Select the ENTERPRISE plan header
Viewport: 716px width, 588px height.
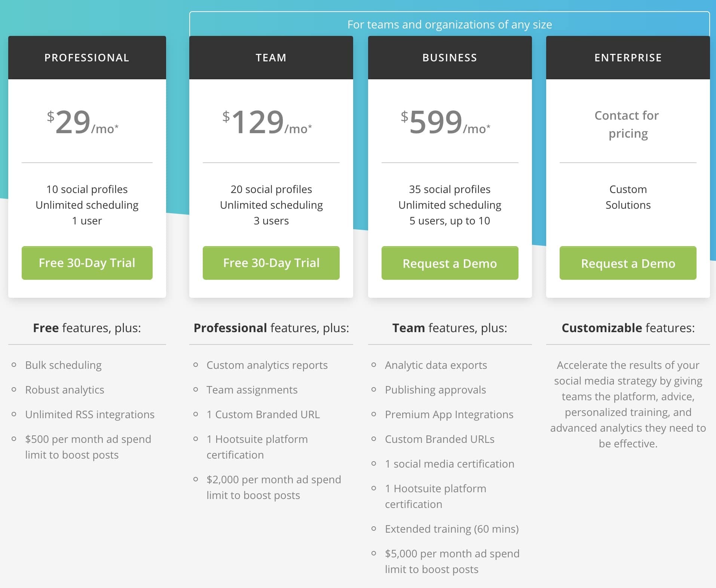pyautogui.click(x=628, y=58)
